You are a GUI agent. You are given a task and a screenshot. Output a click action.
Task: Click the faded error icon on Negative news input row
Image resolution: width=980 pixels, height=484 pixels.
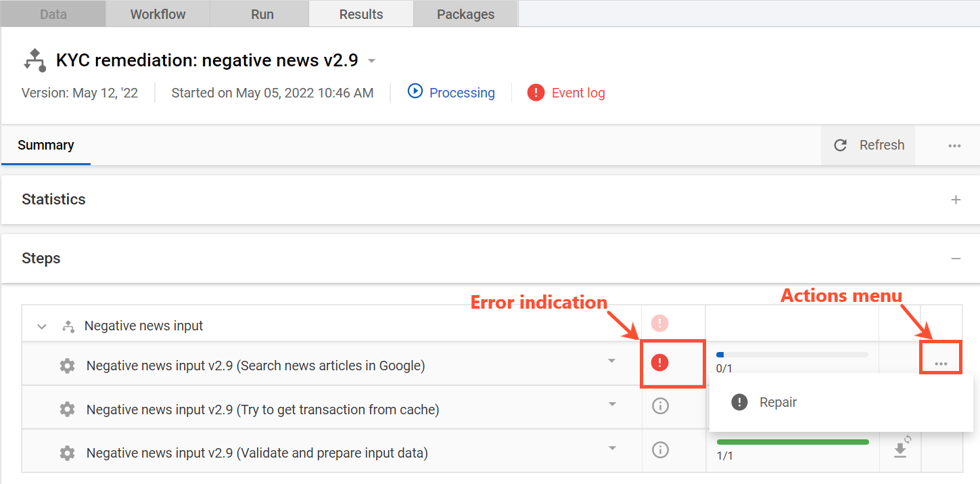[659, 323]
